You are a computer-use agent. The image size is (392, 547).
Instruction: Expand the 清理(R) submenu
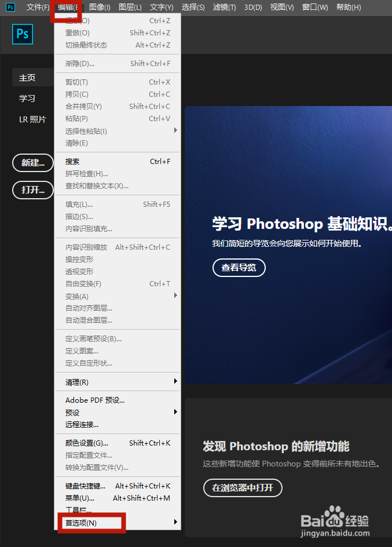[x=118, y=382]
